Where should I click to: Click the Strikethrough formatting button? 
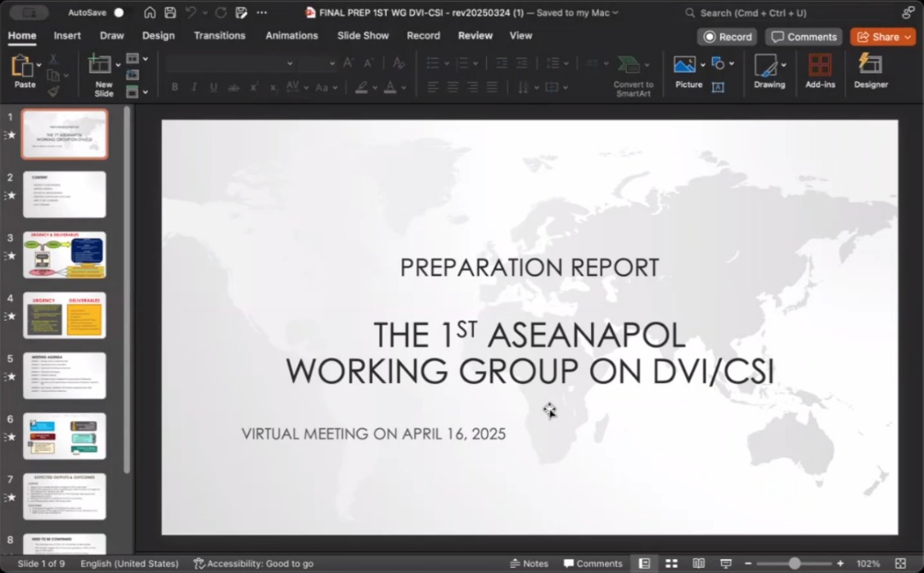point(234,87)
